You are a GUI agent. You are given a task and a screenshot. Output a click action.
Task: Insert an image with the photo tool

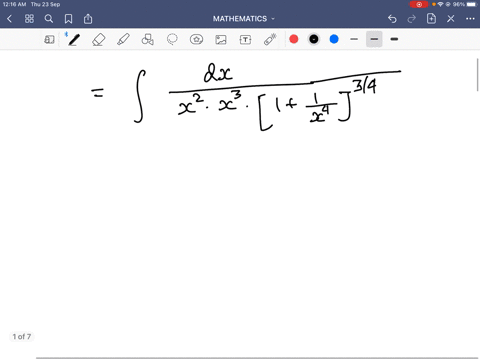(x=221, y=39)
